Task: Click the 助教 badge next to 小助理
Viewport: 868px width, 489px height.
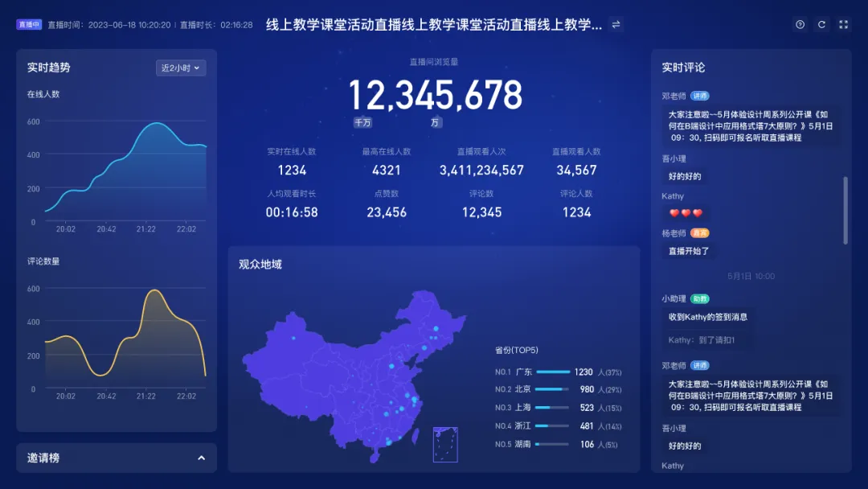Action: pyautogui.click(x=700, y=299)
